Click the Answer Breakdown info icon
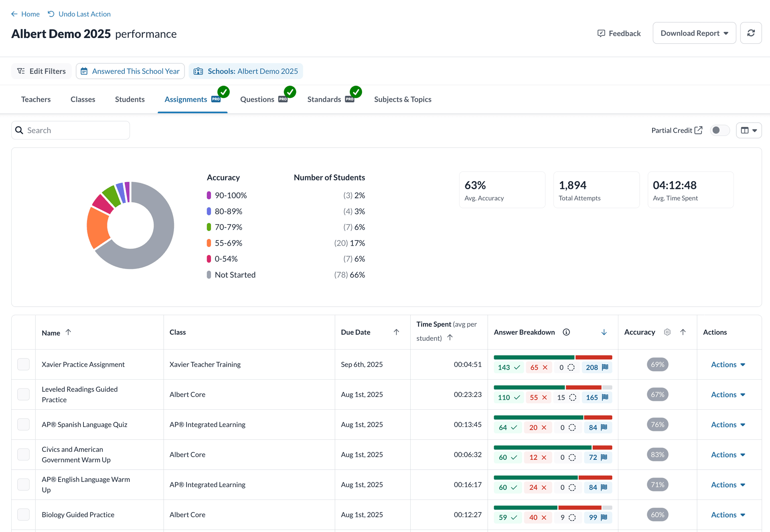This screenshot has width=770, height=532. 566,332
